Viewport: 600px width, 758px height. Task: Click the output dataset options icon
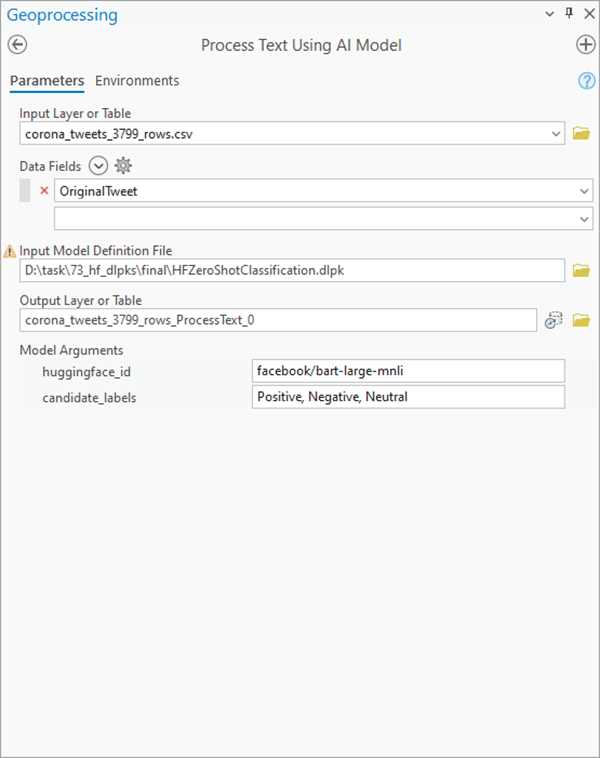click(x=554, y=320)
